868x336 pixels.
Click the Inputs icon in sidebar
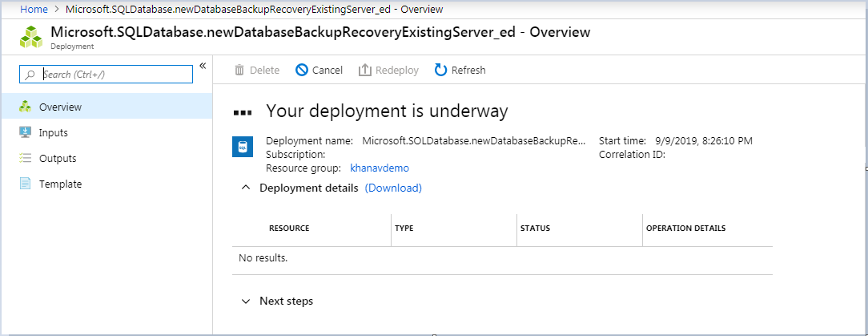(x=25, y=132)
